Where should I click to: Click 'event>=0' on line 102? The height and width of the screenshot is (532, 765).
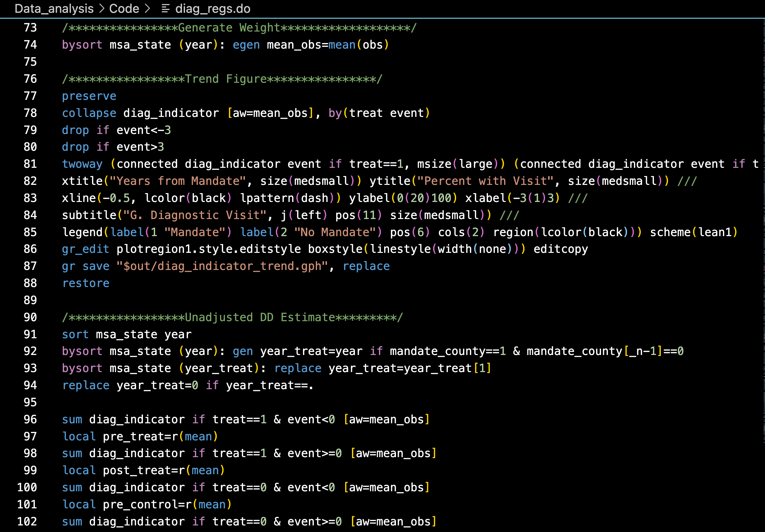click(x=314, y=521)
